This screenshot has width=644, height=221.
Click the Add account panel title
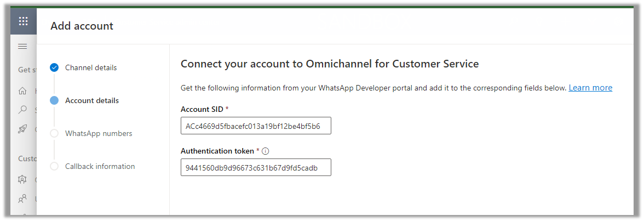(x=82, y=26)
